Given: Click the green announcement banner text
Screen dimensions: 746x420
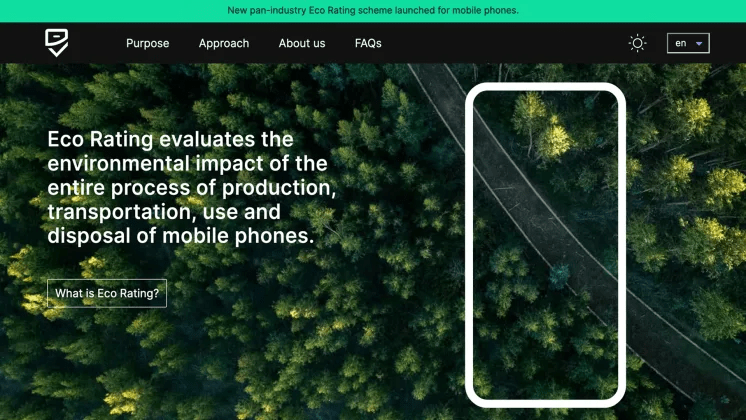Looking at the screenshot, I should point(373,10).
